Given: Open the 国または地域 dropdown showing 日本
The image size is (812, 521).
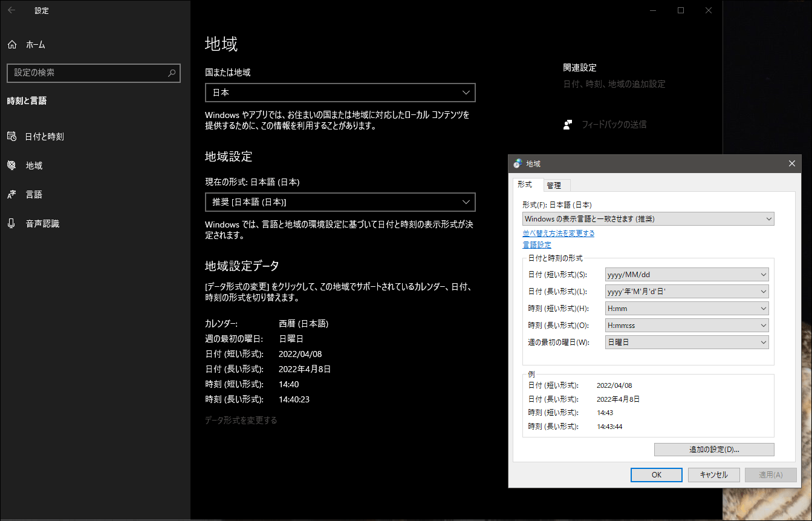Looking at the screenshot, I should (x=340, y=93).
